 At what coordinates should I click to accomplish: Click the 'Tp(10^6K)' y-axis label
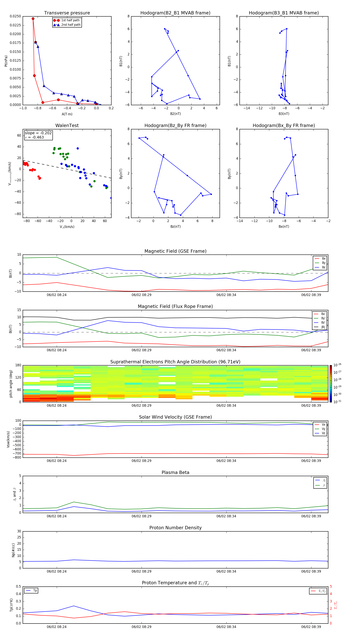[x=11, y=605]
